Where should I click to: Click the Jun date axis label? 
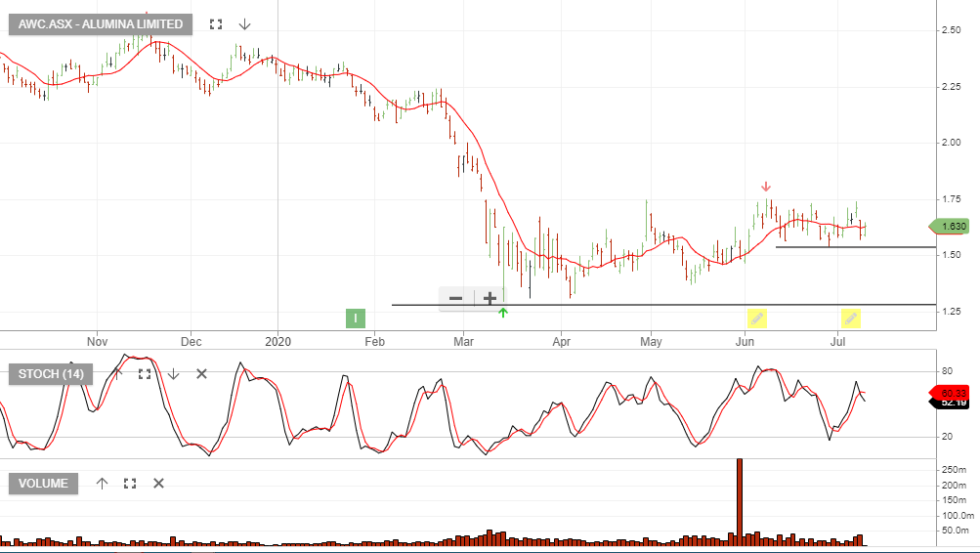click(745, 342)
